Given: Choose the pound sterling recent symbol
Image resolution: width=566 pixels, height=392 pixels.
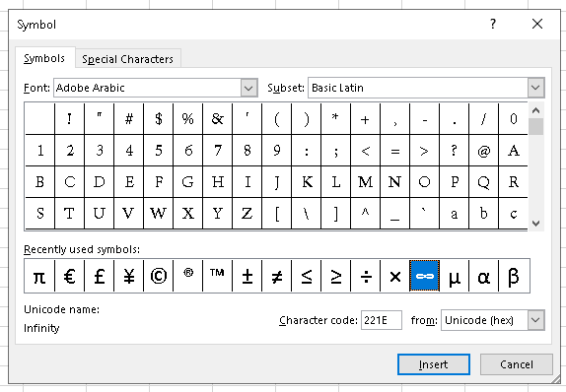Looking at the screenshot, I should (x=99, y=276).
